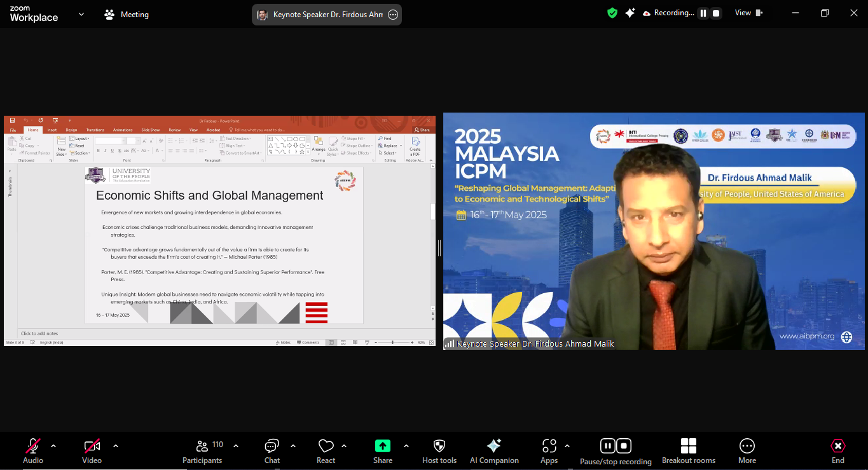
Task: Expand chat options arrow
Action: 293,446
